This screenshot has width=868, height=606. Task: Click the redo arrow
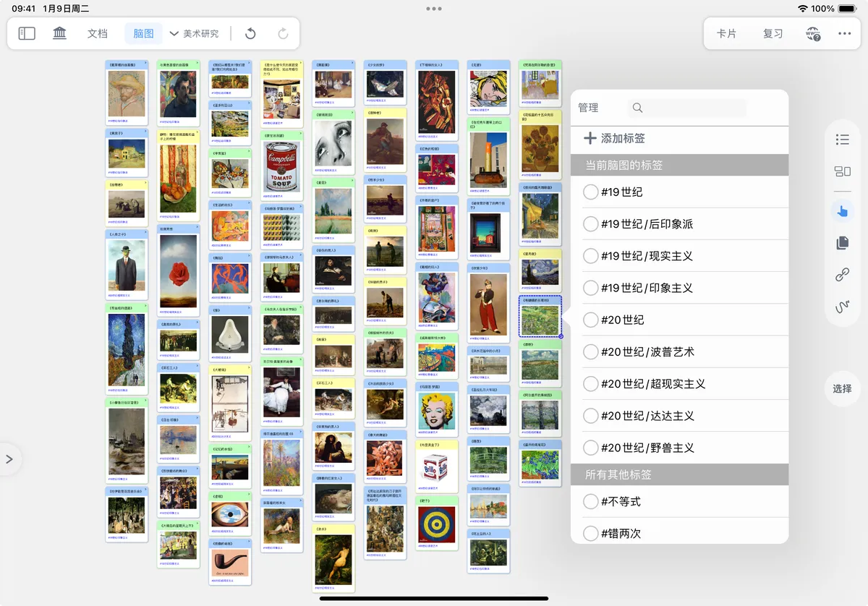284,33
